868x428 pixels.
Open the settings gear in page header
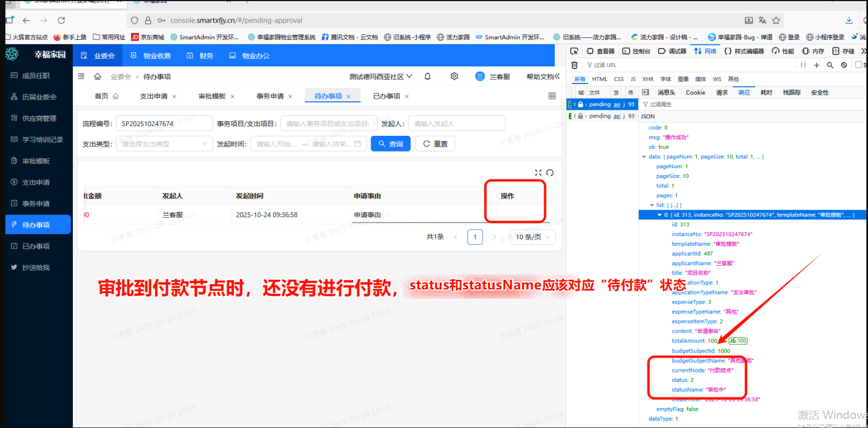tap(454, 77)
